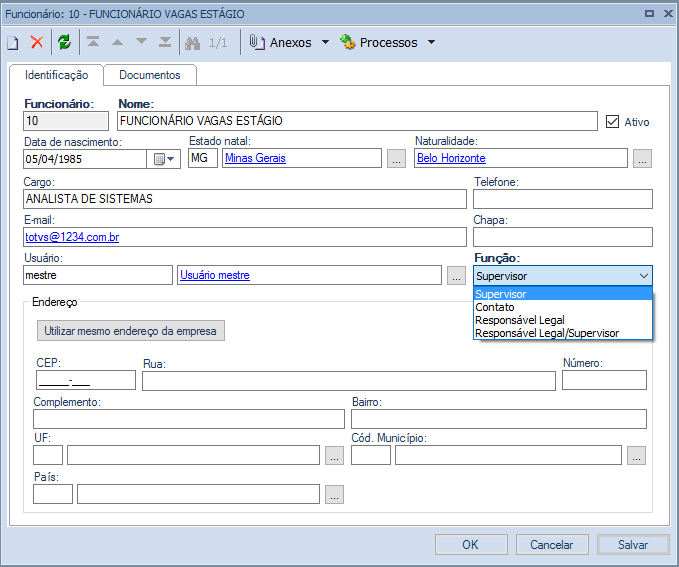Image resolution: width=679 pixels, height=567 pixels.
Task: Click the Cód. Município code field
Action: click(x=371, y=455)
